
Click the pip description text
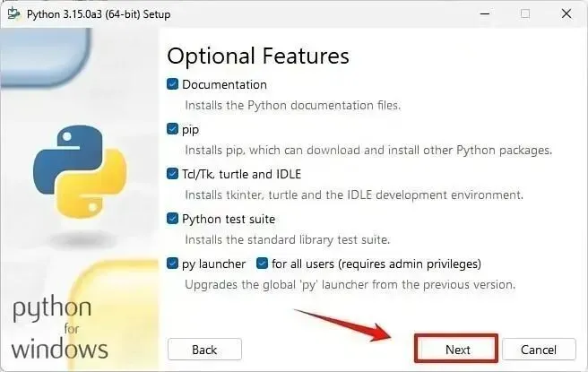[x=368, y=150]
